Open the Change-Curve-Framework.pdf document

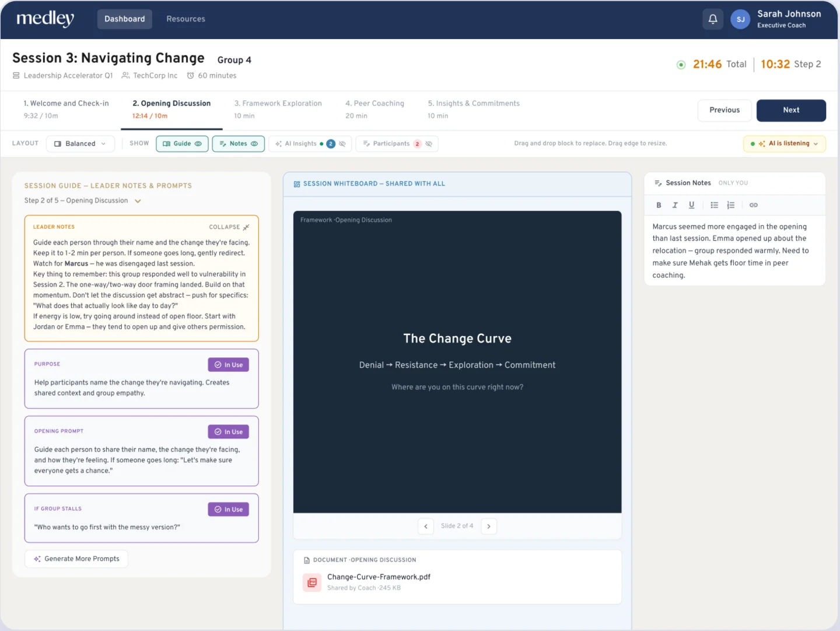[x=379, y=577]
